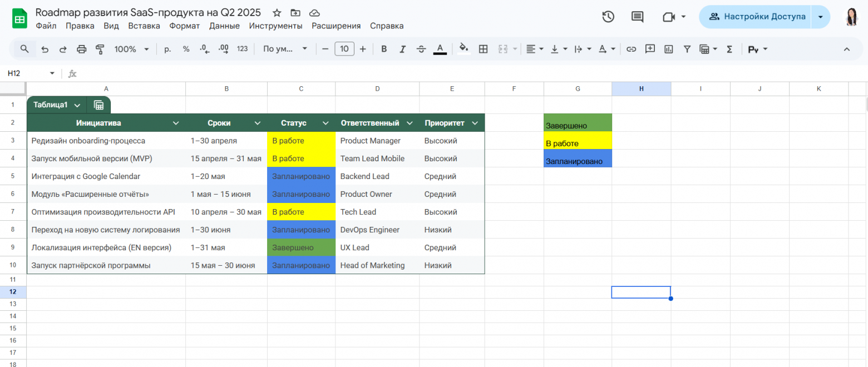Expand the Таблица1 sheet menu
Viewport: 868px width, 367px height.
77,105
